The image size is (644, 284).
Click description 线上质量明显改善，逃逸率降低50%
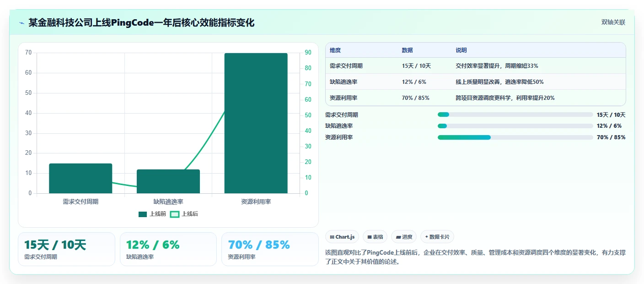(x=499, y=82)
